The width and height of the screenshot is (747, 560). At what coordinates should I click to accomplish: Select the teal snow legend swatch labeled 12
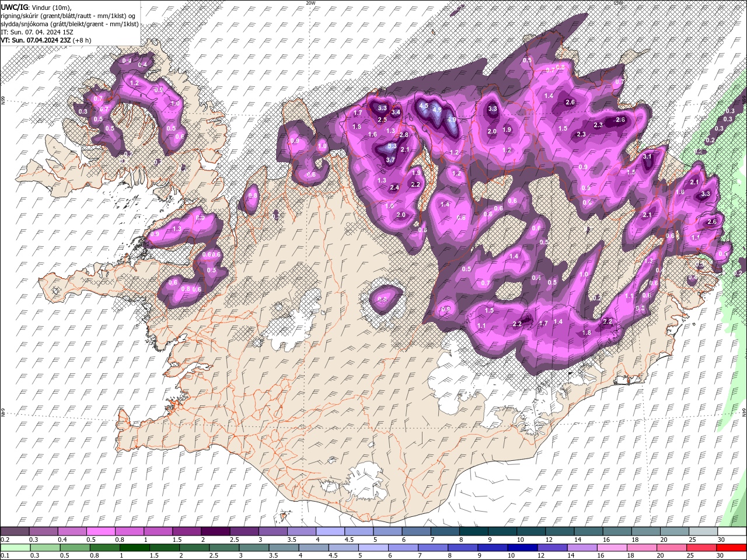click(560, 531)
